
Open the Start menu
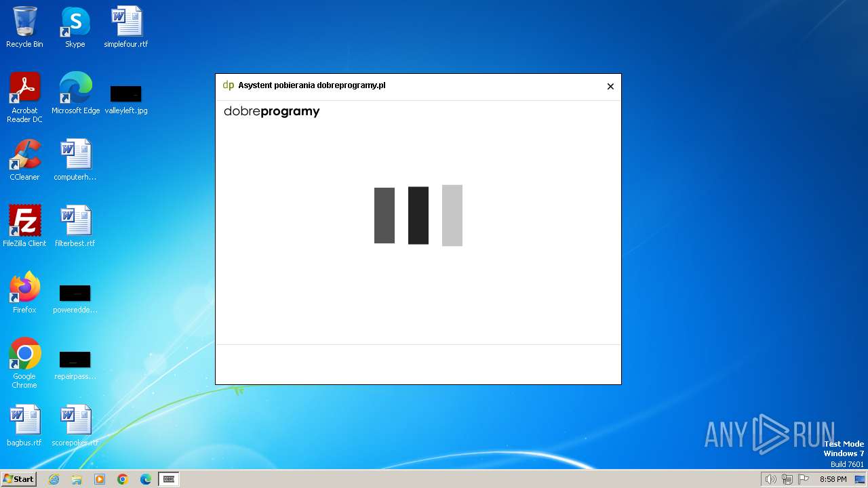18,479
